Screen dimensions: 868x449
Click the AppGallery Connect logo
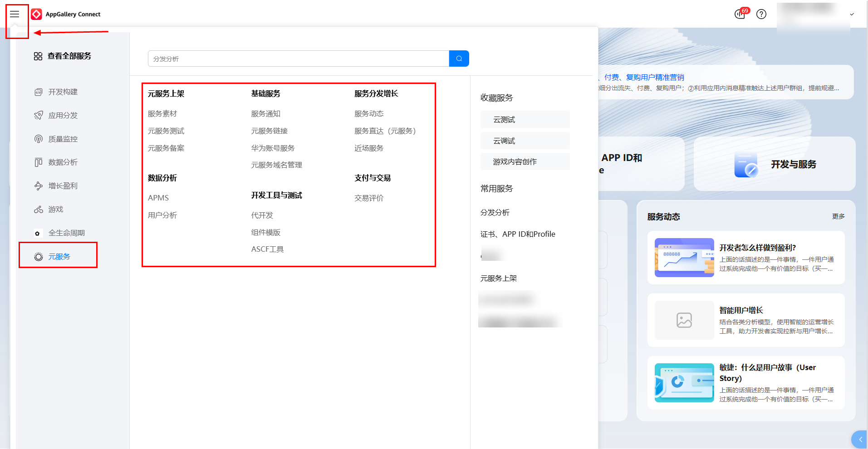[37, 14]
